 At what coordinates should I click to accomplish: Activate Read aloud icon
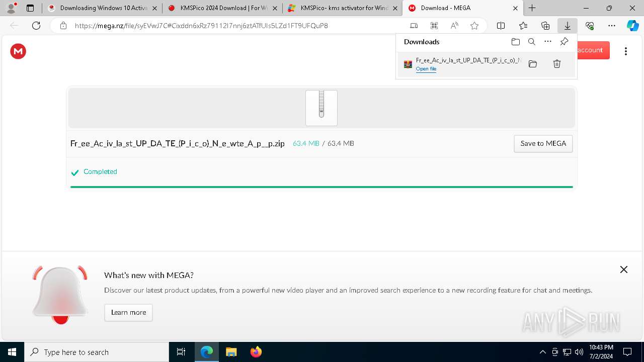[454, 26]
